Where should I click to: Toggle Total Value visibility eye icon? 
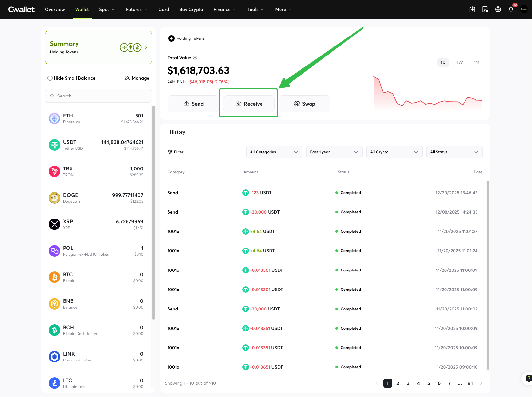point(195,58)
